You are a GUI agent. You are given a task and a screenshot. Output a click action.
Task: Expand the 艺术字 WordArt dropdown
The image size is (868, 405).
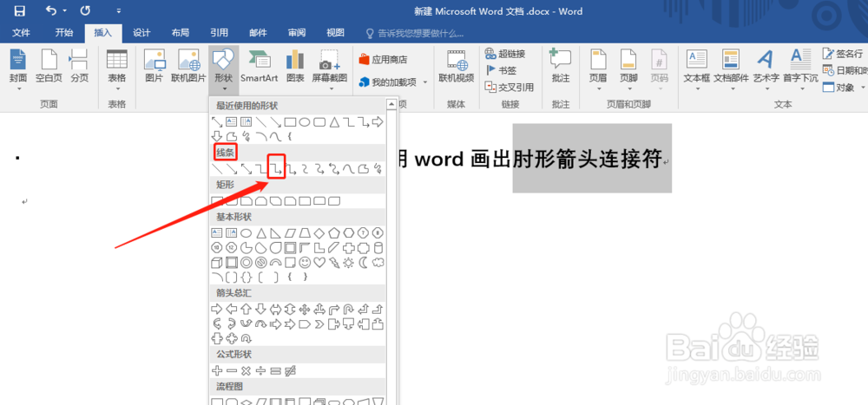tap(766, 88)
